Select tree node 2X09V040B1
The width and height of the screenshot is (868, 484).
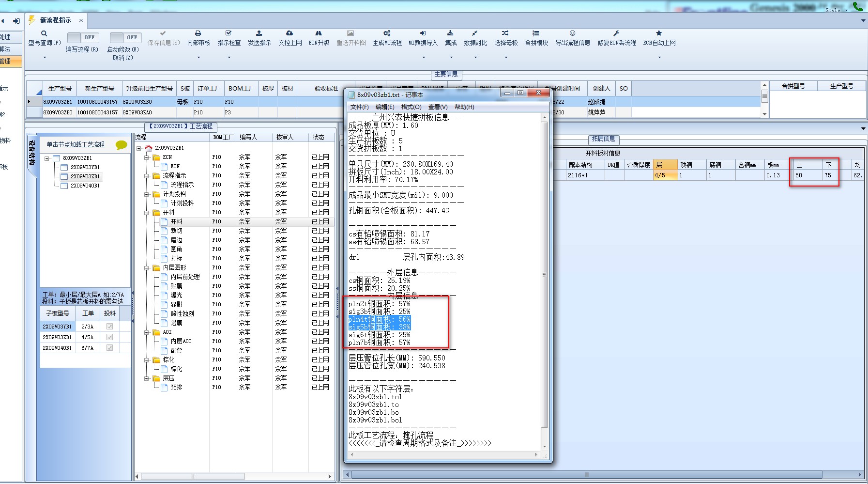pos(85,186)
